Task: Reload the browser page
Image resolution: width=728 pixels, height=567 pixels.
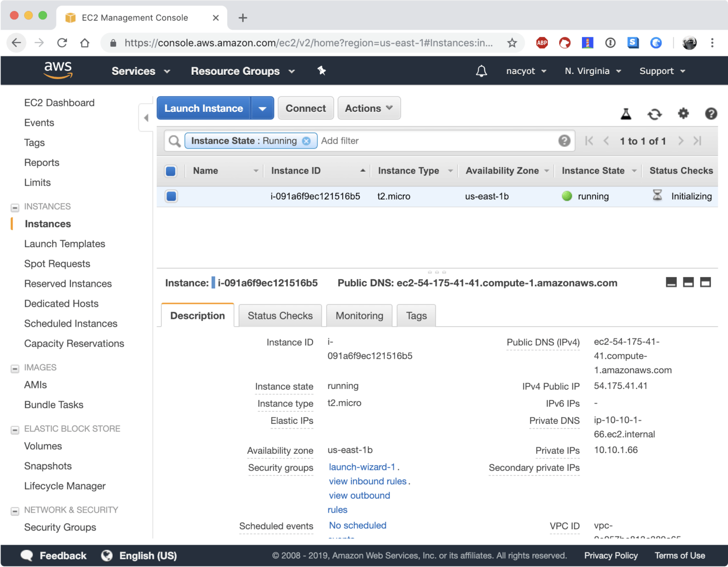Action: pyautogui.click(x=62, y=43)
